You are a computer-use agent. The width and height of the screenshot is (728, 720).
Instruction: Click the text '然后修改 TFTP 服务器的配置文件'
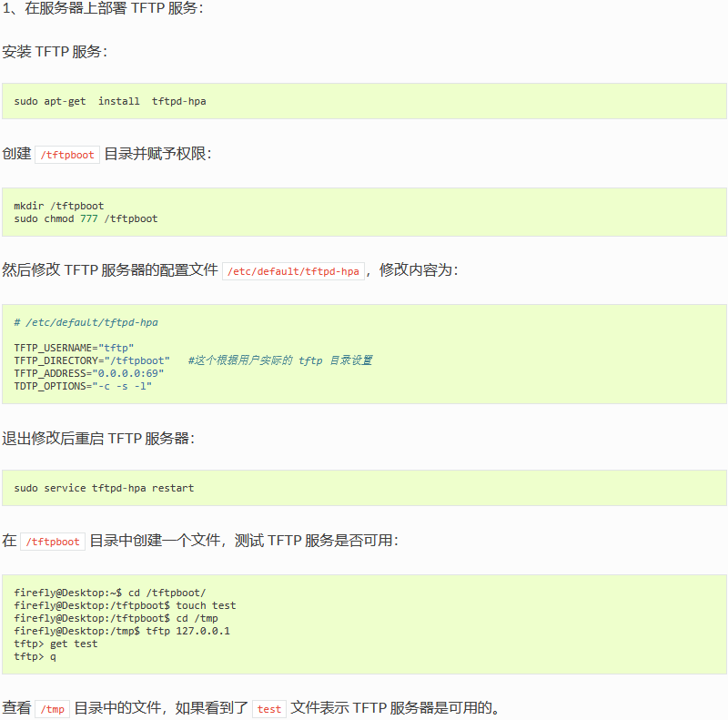tap(110, 269)
